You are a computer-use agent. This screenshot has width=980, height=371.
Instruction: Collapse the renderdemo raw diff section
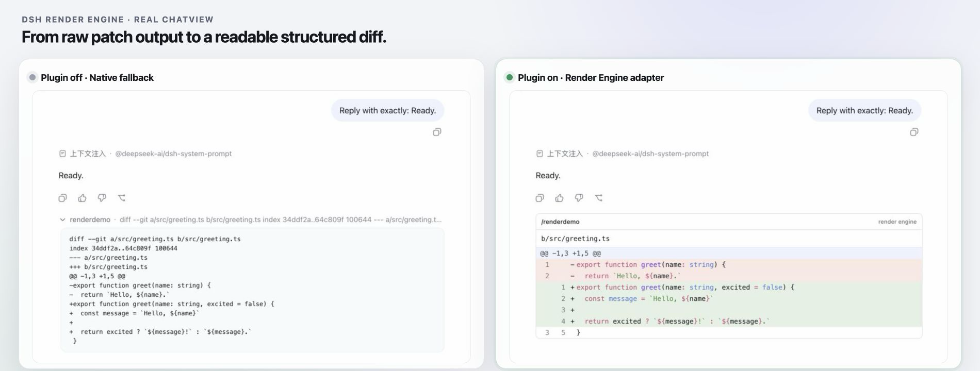[x=62, y=220]
